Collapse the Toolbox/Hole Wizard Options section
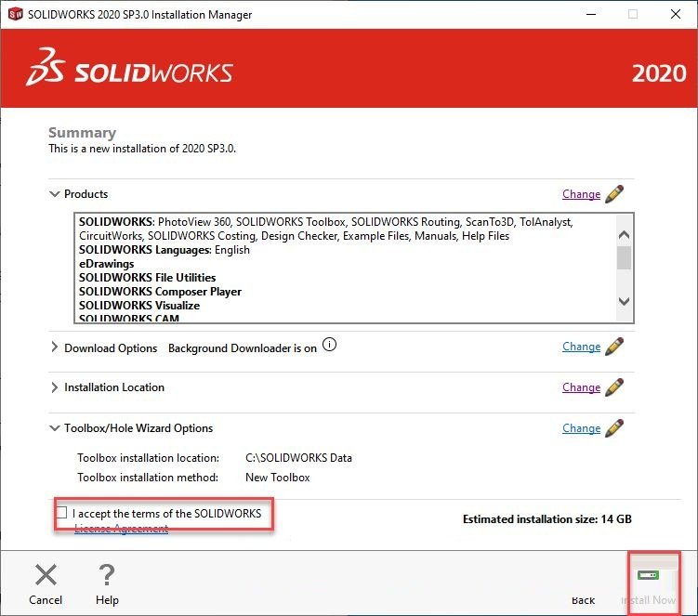 [54, 428]
